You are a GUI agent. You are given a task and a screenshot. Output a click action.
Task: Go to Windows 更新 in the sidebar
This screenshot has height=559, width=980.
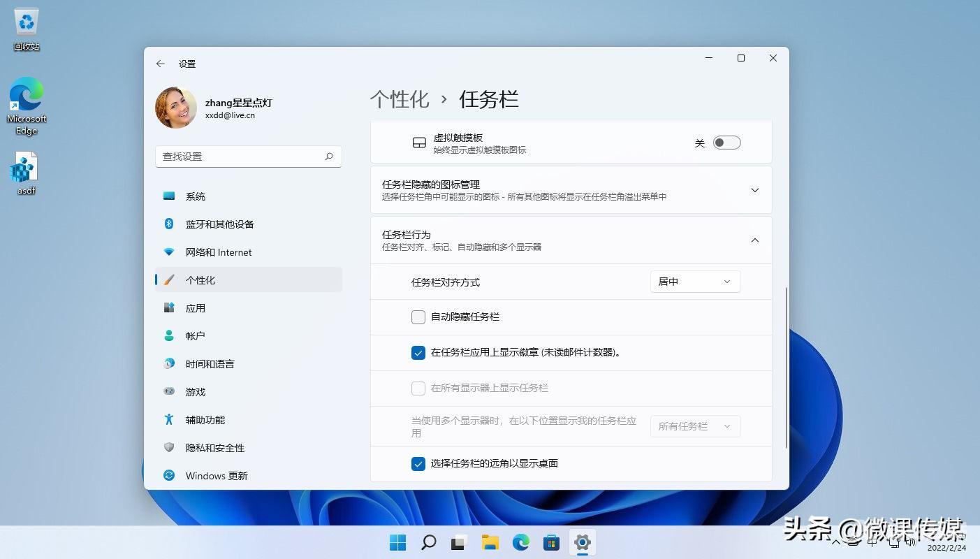217,476
